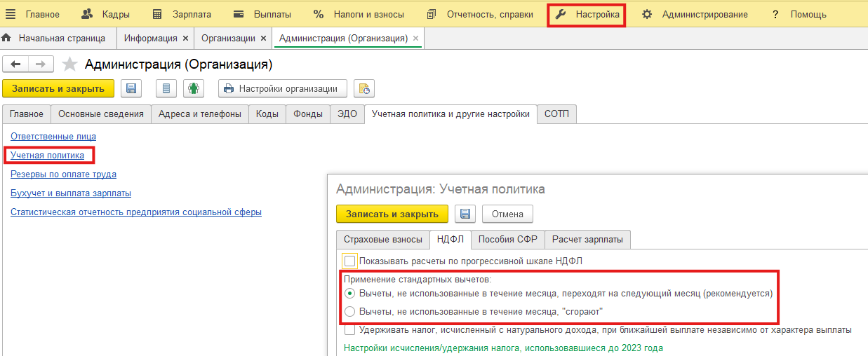Click the history clock icon in toolbar
The width and height of the screenshot is (868, 356).
click(x=364, y=88)
